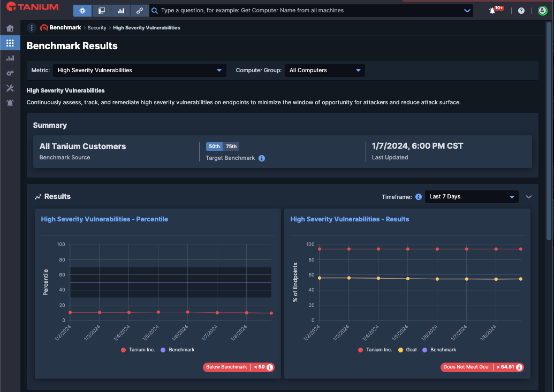
Task: Open the High Severity Vulnerabilities - Percentile chart title
Action: click(104, 219)
